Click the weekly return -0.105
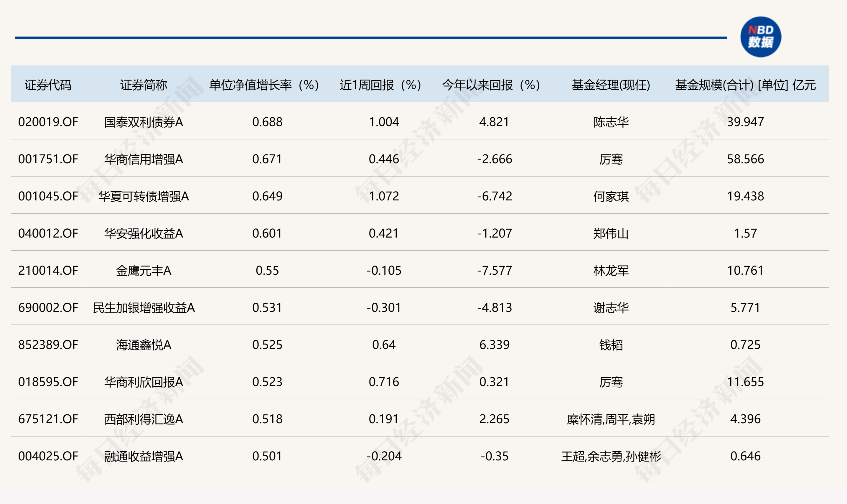 384,270
